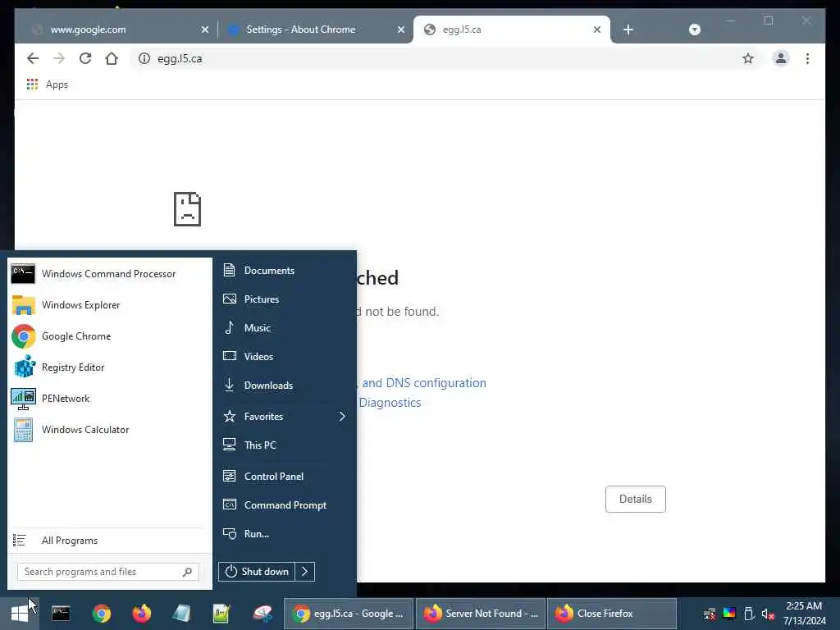Switch to Close Firefox taskbar window

point(612,614)
